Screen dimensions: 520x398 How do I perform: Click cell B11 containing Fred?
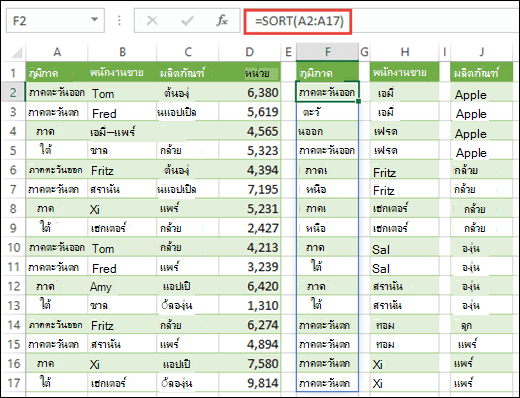(122, 267)
